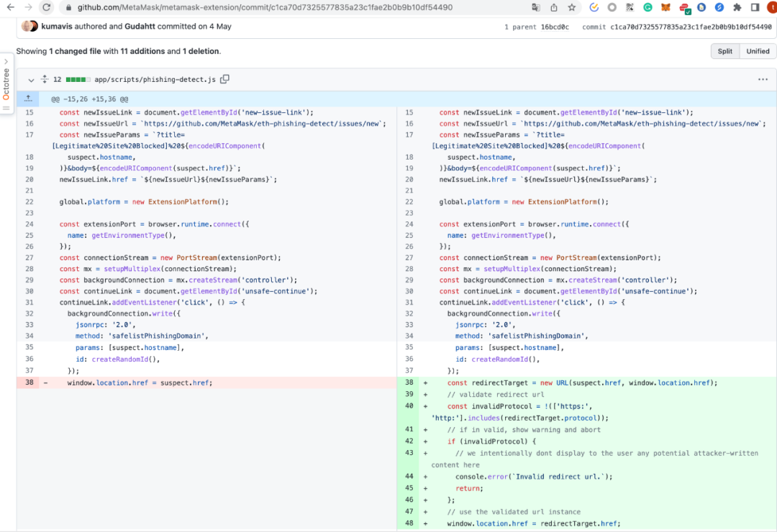
Task: Collapse the phishing-detect.js file diff
Action: point(31,80)
